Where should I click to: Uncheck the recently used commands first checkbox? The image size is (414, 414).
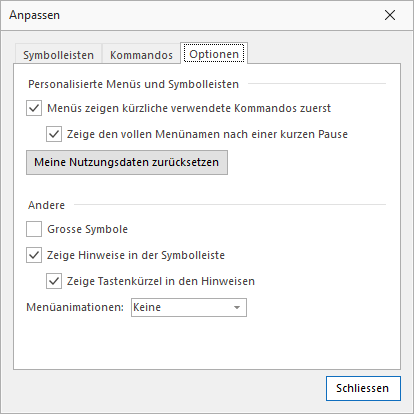(34, 108)
